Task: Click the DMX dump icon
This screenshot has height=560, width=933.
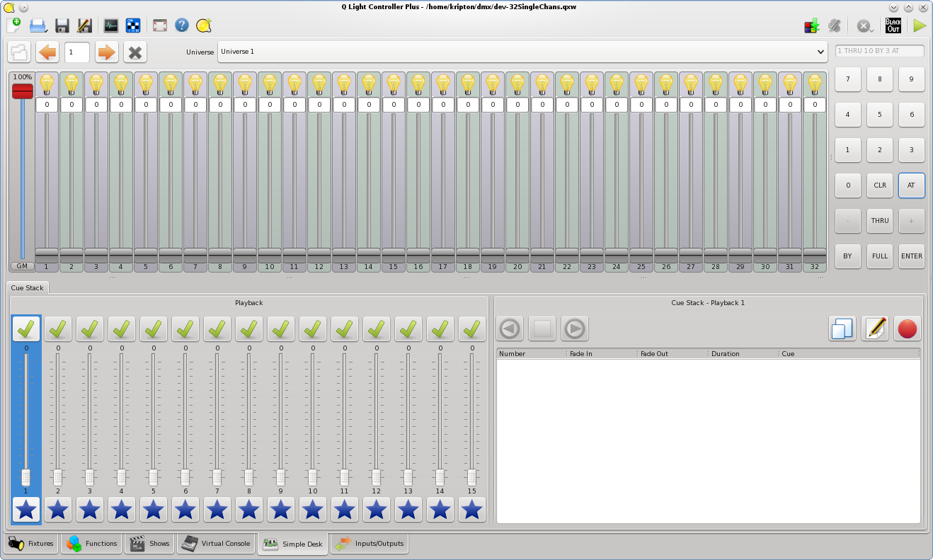Action: [x=811, y=26]
